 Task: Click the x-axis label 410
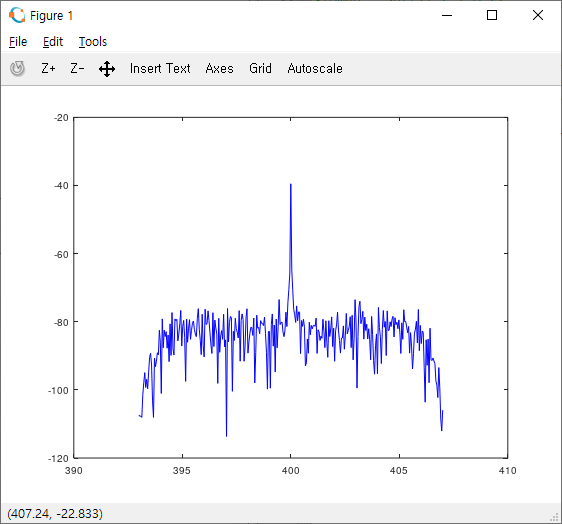pos(508,471)
